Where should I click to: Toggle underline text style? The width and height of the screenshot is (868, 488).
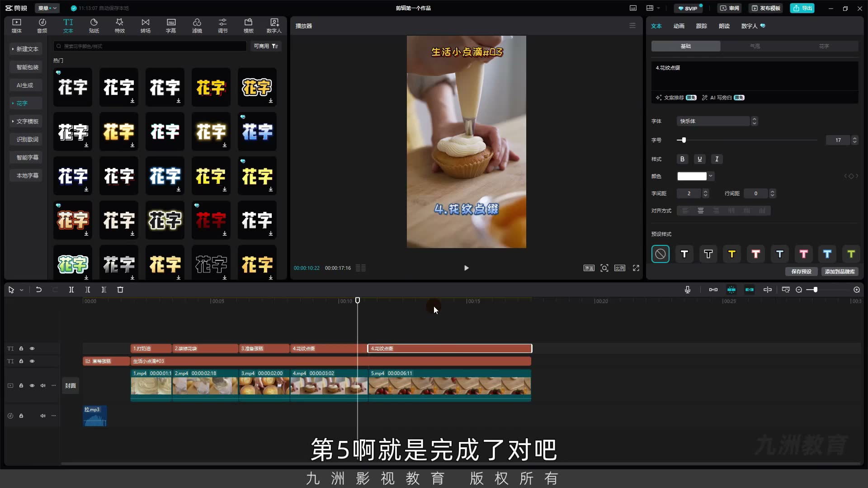(699, 159)
